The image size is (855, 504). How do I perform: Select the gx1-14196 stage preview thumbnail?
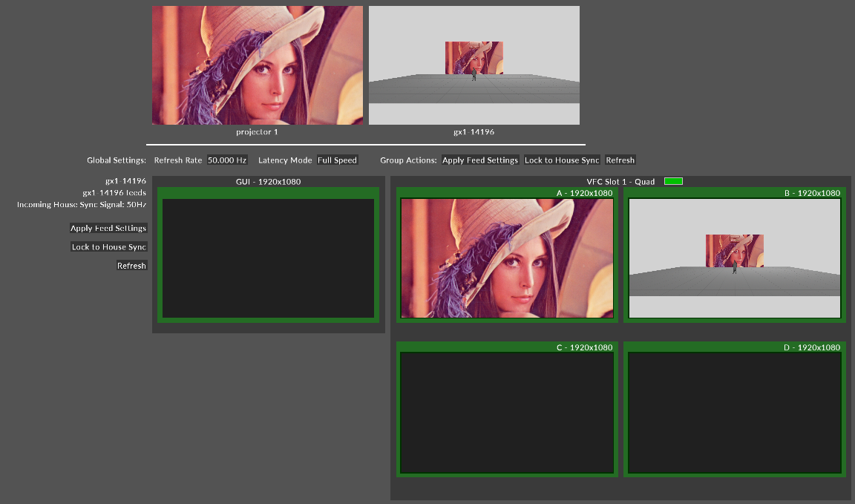point(474,65)
